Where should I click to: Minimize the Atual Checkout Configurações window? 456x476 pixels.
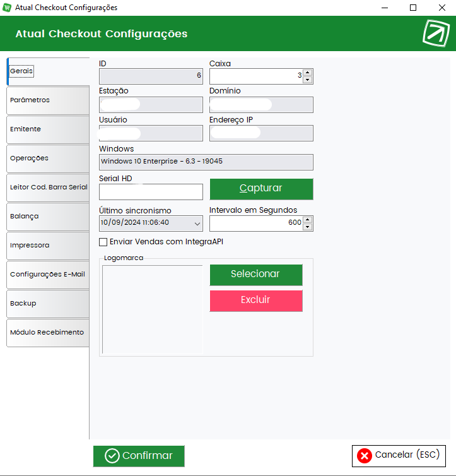385,8
